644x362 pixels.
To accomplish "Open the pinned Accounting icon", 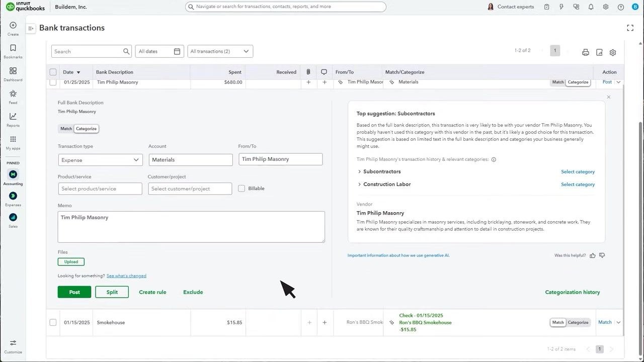I will pyautogui.click(x=13, y=174).
